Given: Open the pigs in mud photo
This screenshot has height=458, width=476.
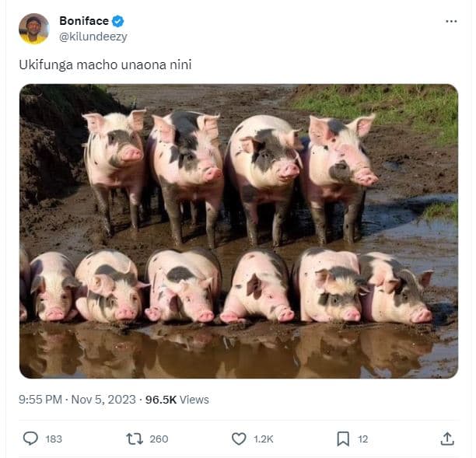Looking at the screenshot, I should click(x=238, y=231).
